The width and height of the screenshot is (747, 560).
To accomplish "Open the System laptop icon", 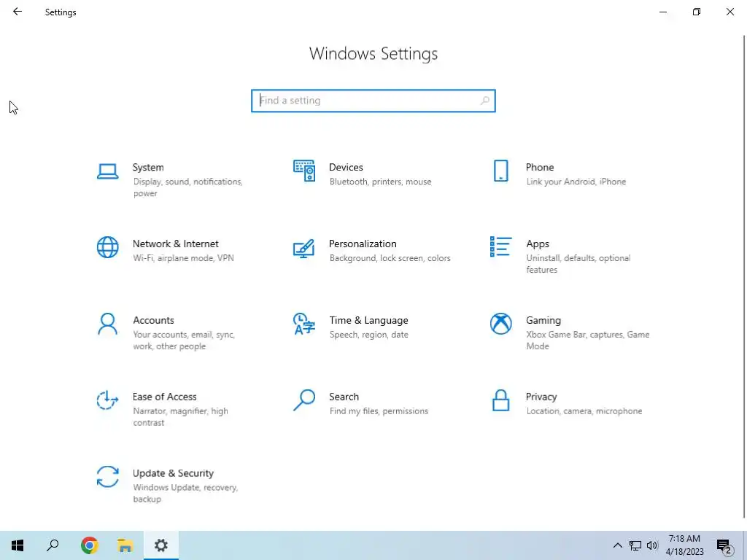I will pyautogui.click(x=108, y=171).
